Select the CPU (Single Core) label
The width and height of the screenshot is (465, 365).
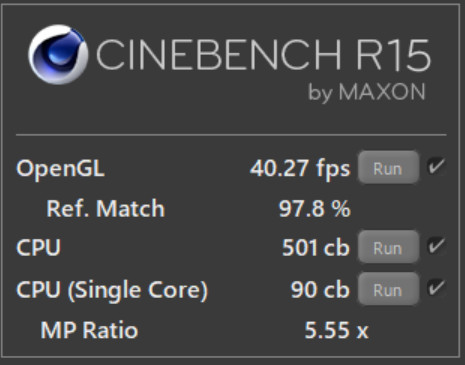[x=112, y=290]
